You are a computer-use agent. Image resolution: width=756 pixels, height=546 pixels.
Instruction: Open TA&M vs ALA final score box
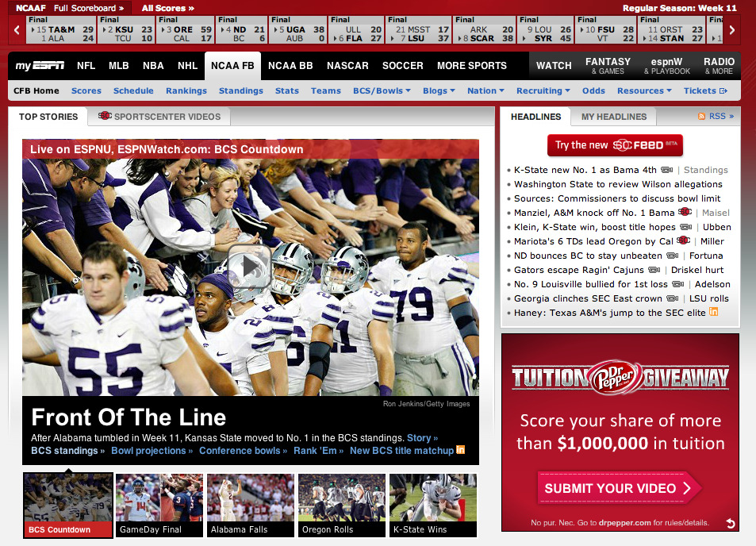pos(61,29)
